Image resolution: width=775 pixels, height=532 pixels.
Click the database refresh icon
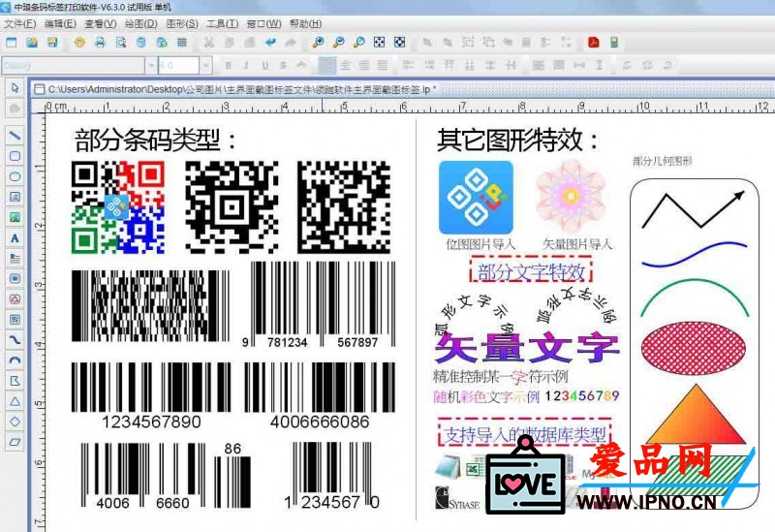tap(162, 43)
